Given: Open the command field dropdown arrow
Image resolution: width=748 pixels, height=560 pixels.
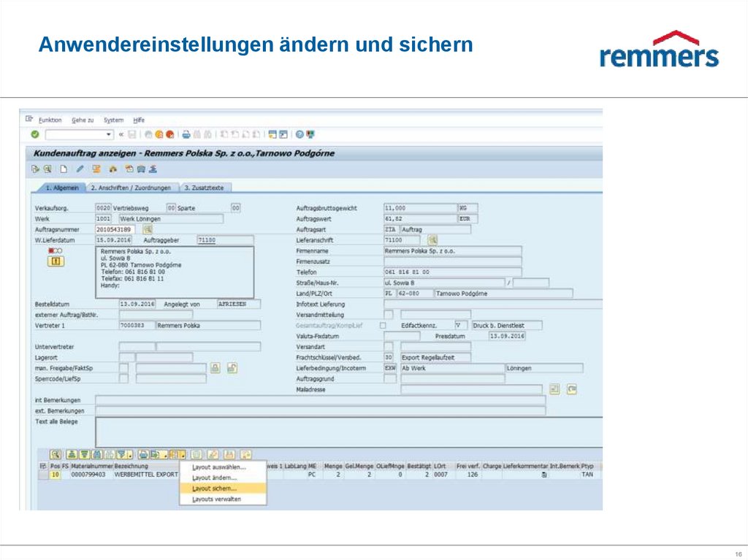Looking at the screenshot, I should [108, 134].
